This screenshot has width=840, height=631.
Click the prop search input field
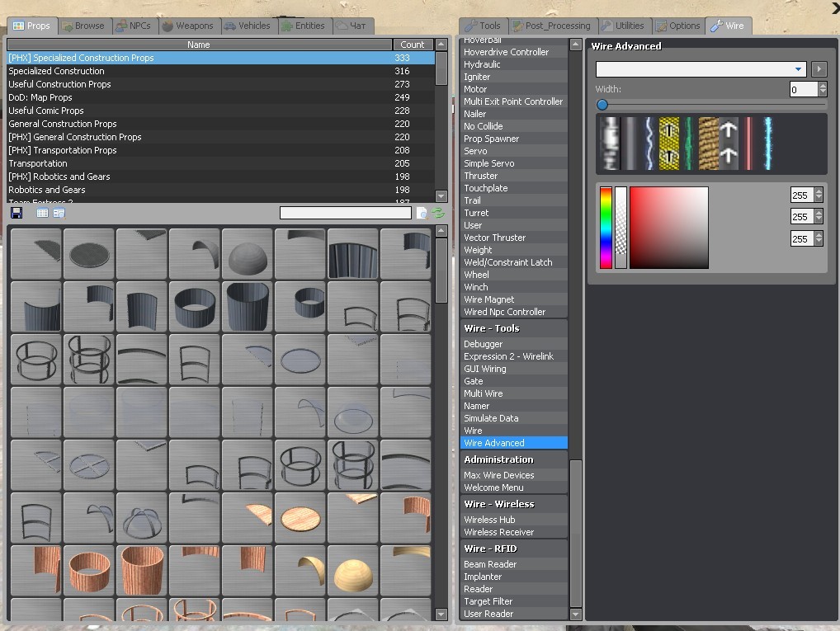pos(345,213)
